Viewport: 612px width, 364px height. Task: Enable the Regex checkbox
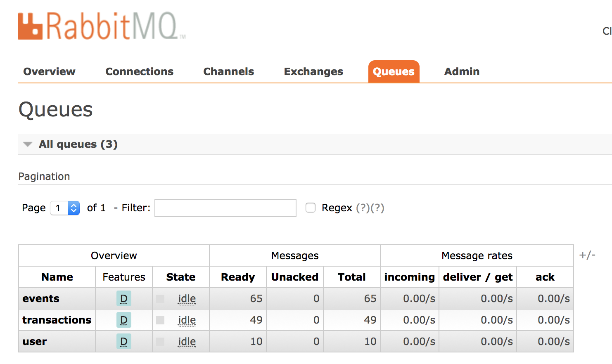(x=311, y=208)
